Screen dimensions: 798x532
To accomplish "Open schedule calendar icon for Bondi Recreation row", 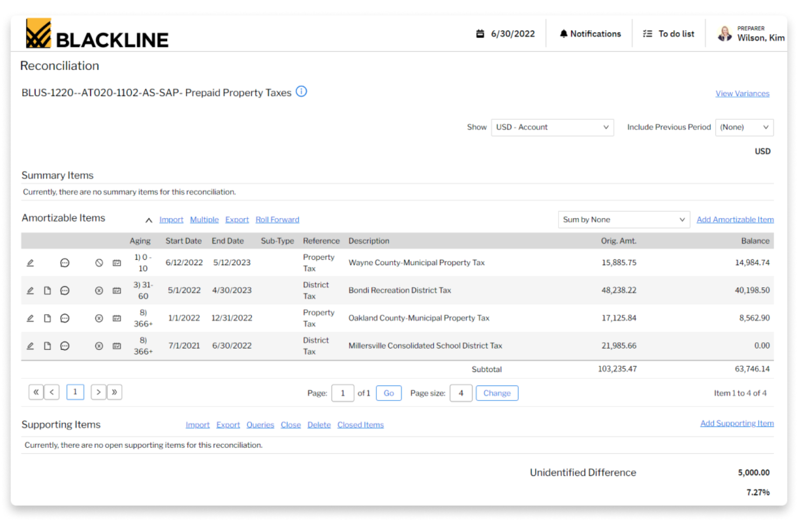I will (116, 291).
